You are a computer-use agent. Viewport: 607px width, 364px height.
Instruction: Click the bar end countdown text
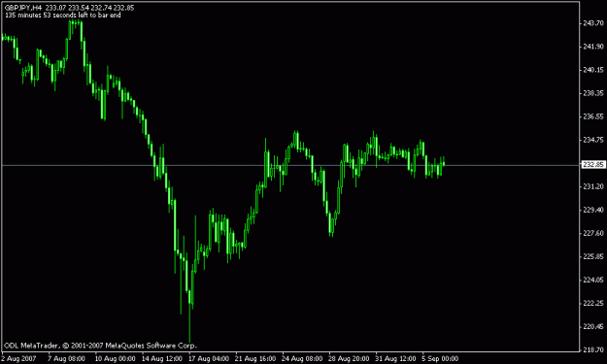coord(63,16)
